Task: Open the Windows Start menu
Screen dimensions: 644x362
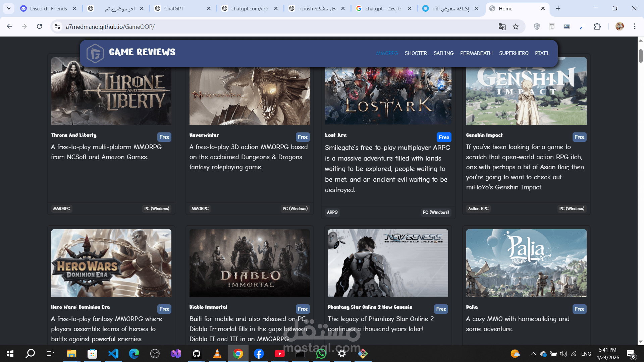Action: (x=10, y=354)
